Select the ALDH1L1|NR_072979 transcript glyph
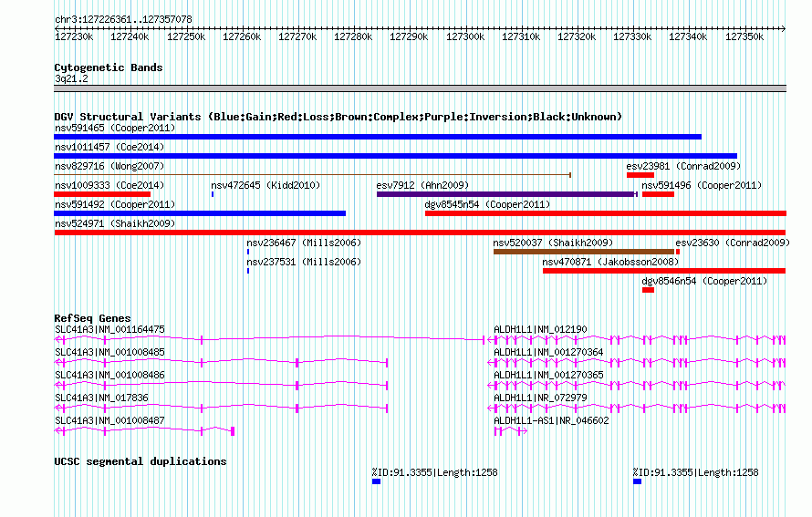This screenshot has height=517, width=812. tap(637, 408)
